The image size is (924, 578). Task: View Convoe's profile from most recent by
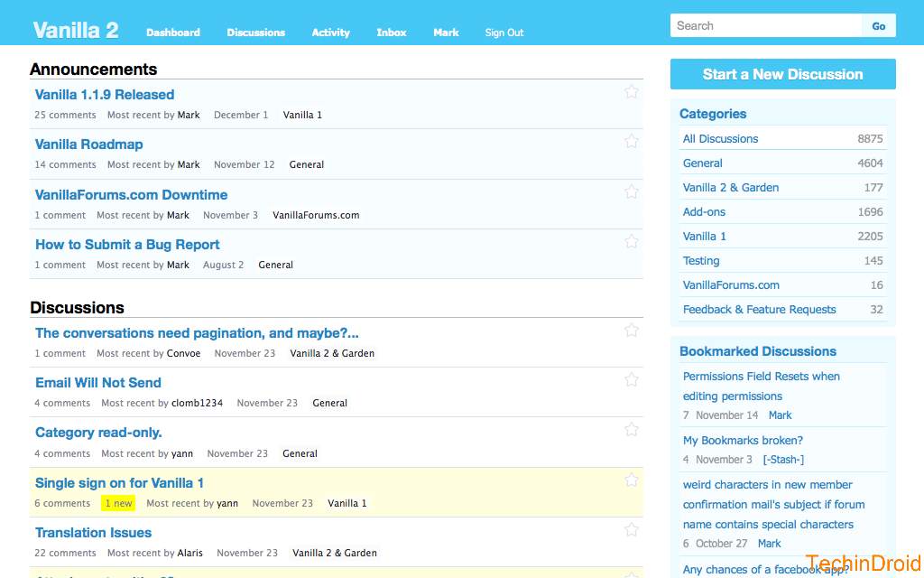(x=183, y=353)
